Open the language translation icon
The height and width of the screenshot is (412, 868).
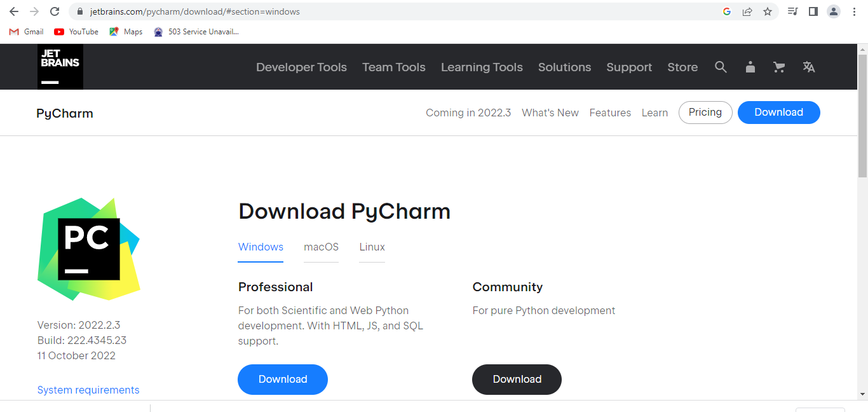(808, 67)
